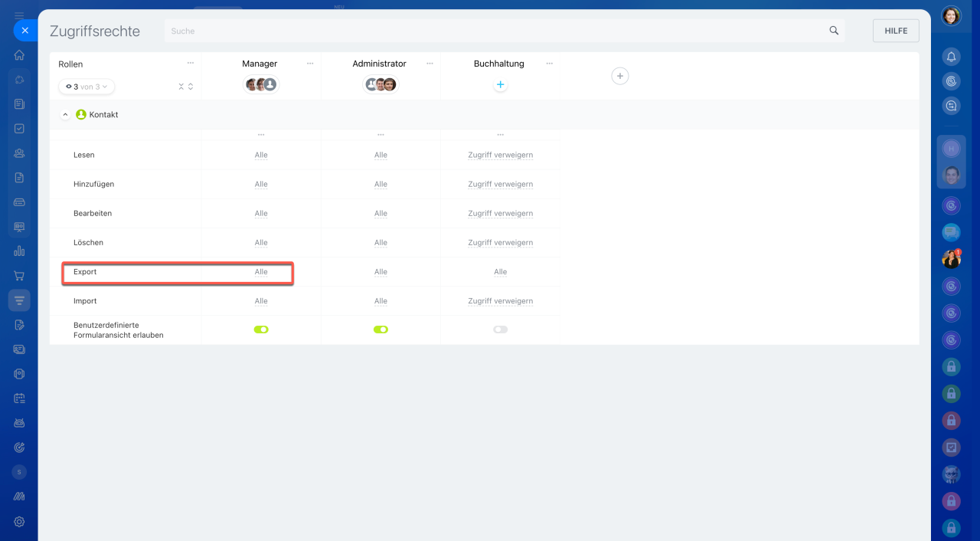Toggle custom form view for Manager
This screenshot has width=980, height=541.
(x=261, y=330)
